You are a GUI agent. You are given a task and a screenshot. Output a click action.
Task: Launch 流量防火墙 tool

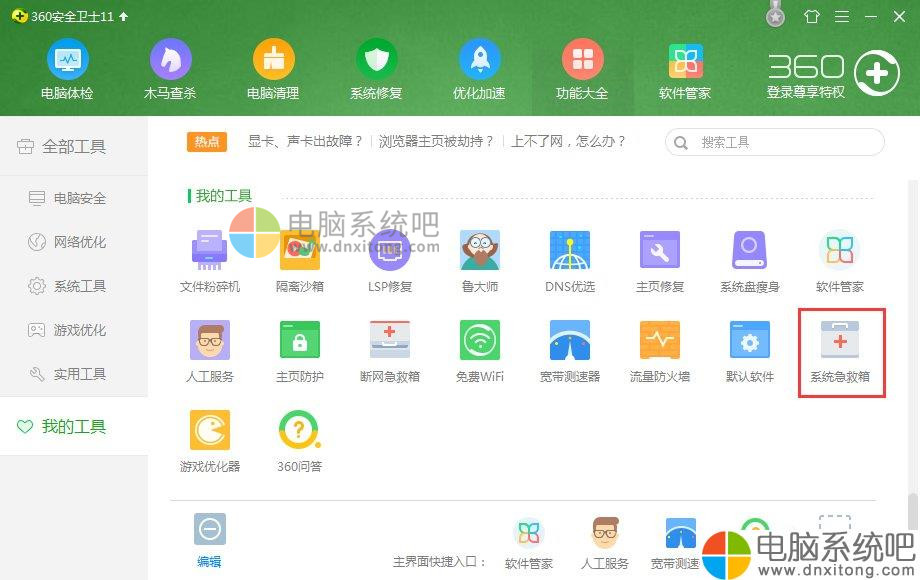tap(660, 351)
